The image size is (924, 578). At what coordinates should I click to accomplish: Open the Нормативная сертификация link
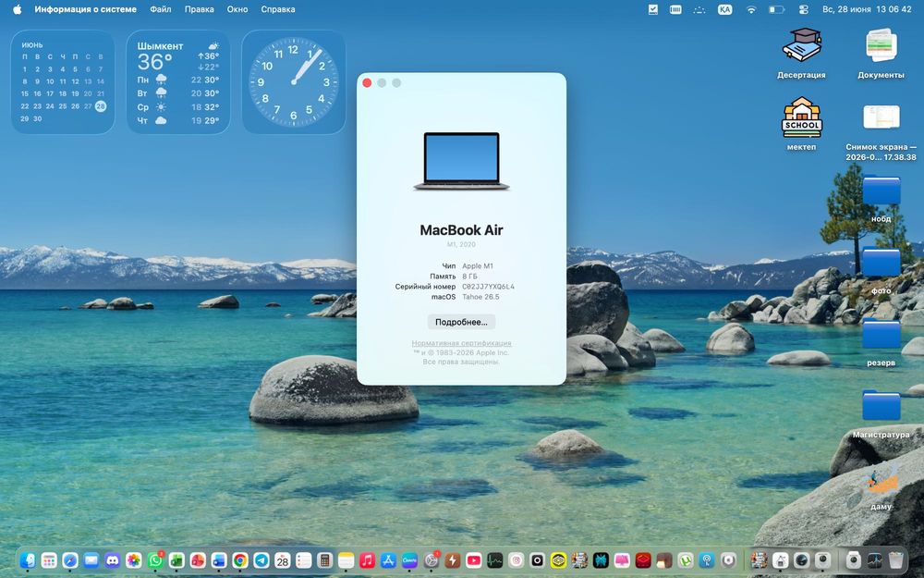point(461,343)
